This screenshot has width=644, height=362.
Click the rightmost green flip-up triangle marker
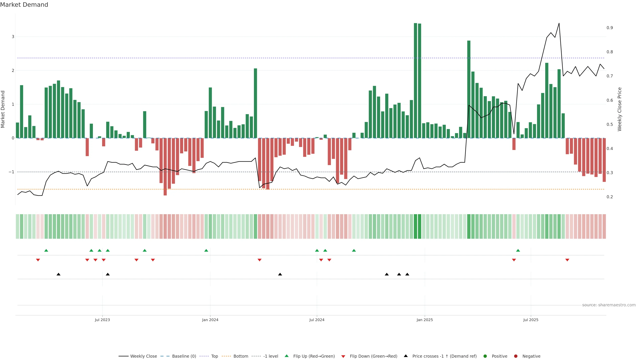coord(518,250)
